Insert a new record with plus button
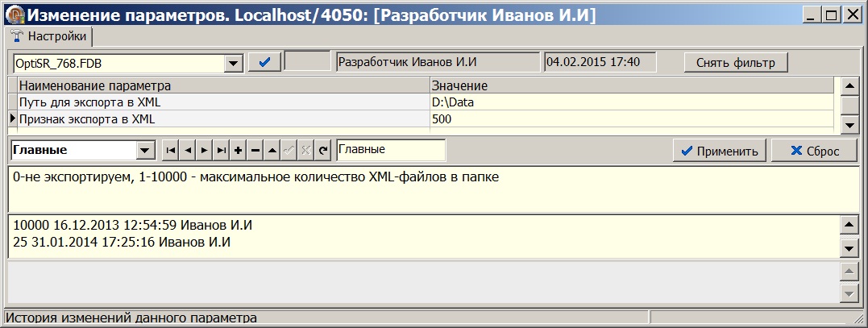868x328 pixels. pos(238,151)
